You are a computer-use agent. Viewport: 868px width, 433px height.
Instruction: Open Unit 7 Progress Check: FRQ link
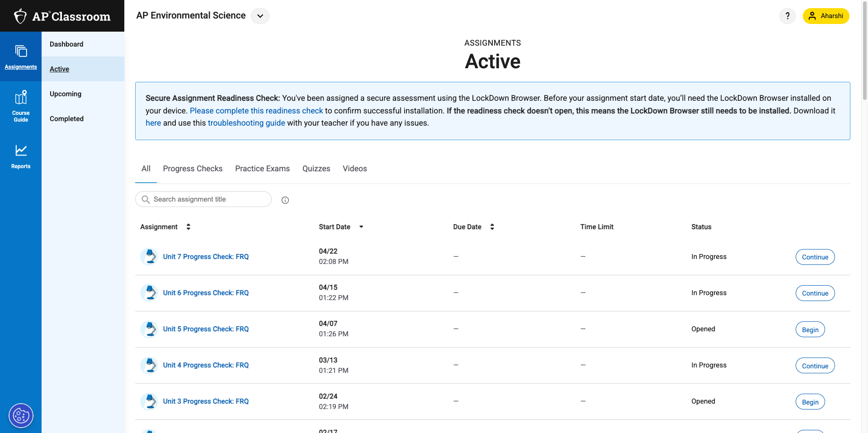tap(206, 257)
